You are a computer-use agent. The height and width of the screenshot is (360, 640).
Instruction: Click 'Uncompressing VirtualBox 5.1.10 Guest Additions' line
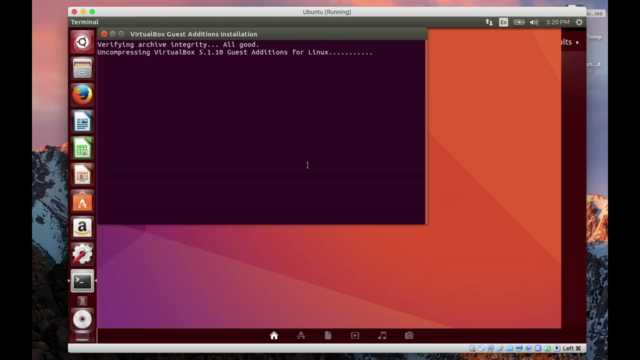coord(235,52)
